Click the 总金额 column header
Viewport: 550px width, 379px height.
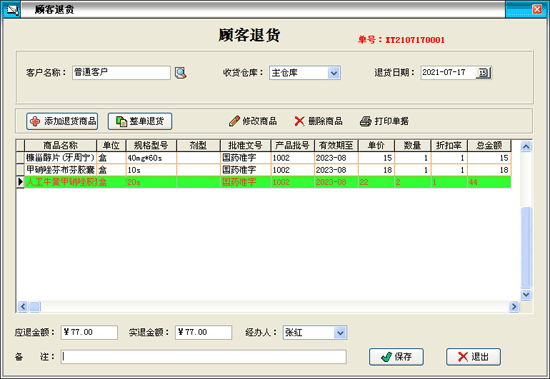[489, 145]
